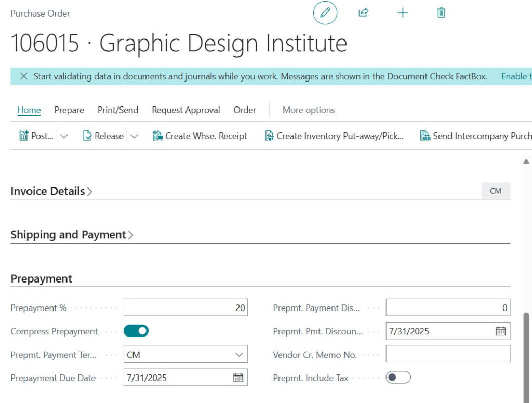Enable the Prepmt. Include Tax toggle

click(397, 378)
